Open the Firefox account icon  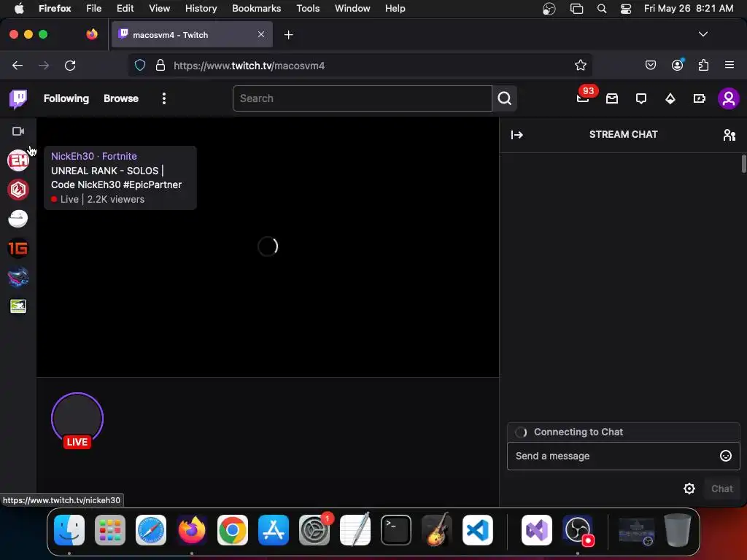click(x=677, y=65)
